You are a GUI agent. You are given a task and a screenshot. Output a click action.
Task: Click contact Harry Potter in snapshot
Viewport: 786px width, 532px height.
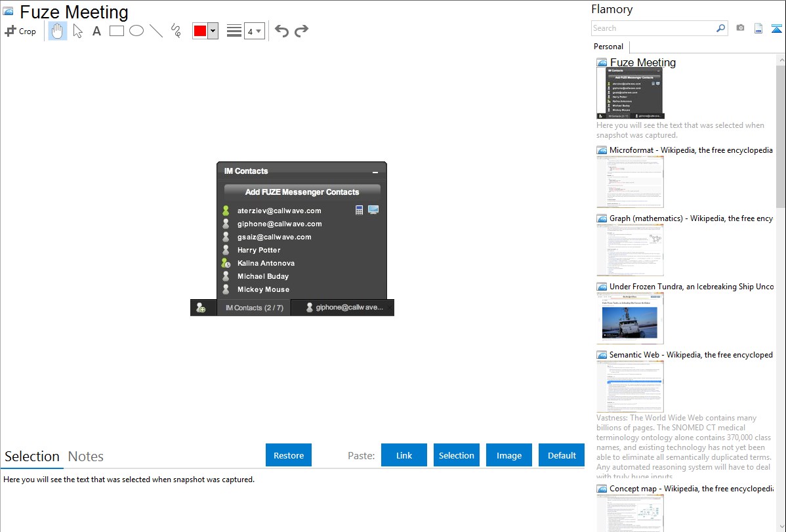(259, 250)
